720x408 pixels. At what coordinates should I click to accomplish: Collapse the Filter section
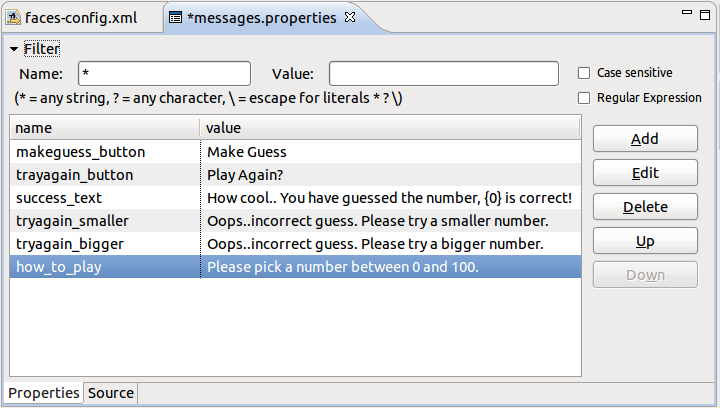pos(15,49)
